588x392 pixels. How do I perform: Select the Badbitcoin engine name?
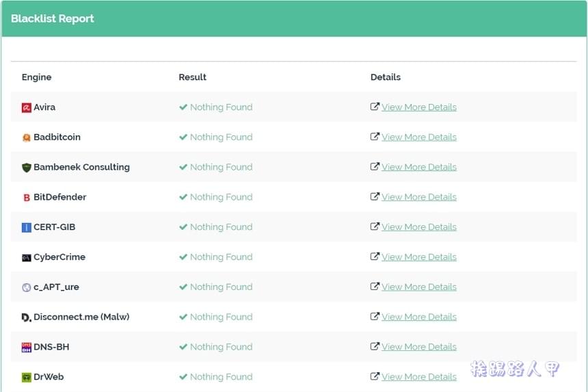[57, 138]
